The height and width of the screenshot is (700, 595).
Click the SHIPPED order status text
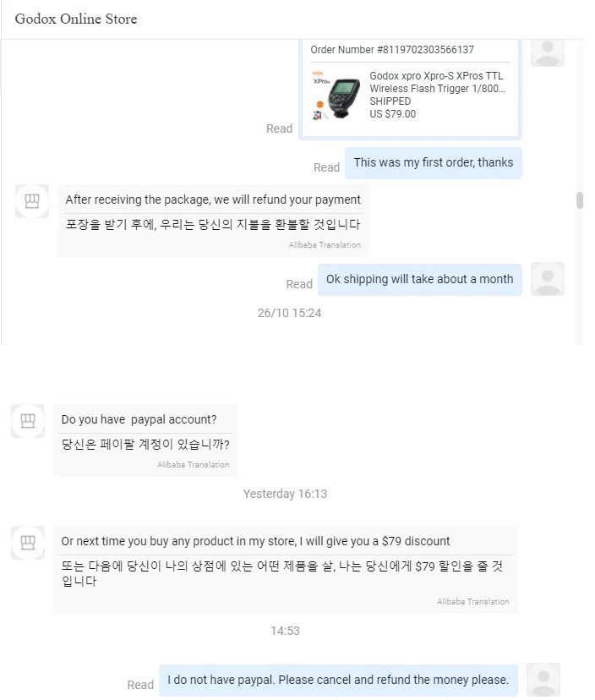coord(390,101)
